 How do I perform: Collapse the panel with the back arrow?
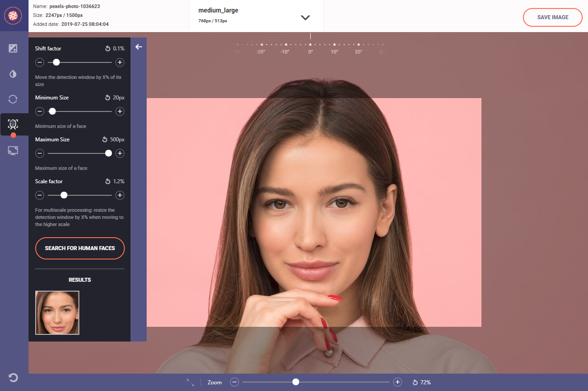pos(139,47)
